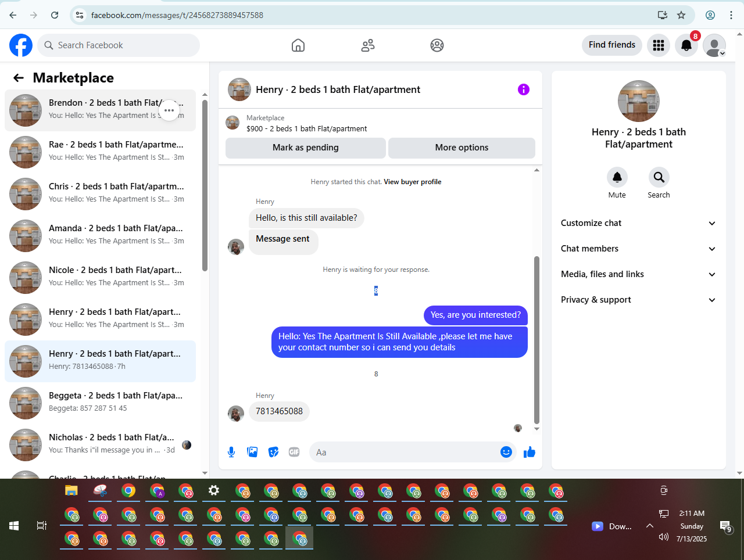Click the browser address bar URL
This screenshot has width=744, height=560.
click(177, 15)
